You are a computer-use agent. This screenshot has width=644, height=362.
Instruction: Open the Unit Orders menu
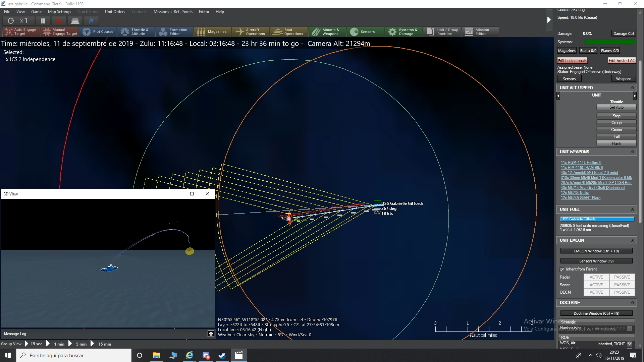(115, 12)
